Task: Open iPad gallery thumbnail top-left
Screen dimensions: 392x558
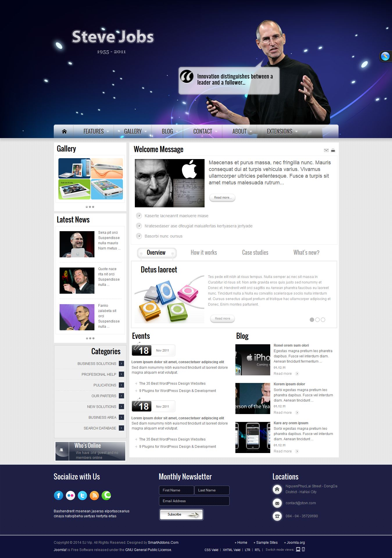Action: (x=74, y=168)
